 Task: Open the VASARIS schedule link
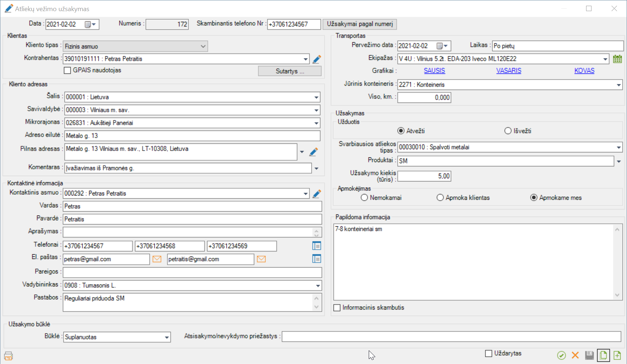pos(509,71)
